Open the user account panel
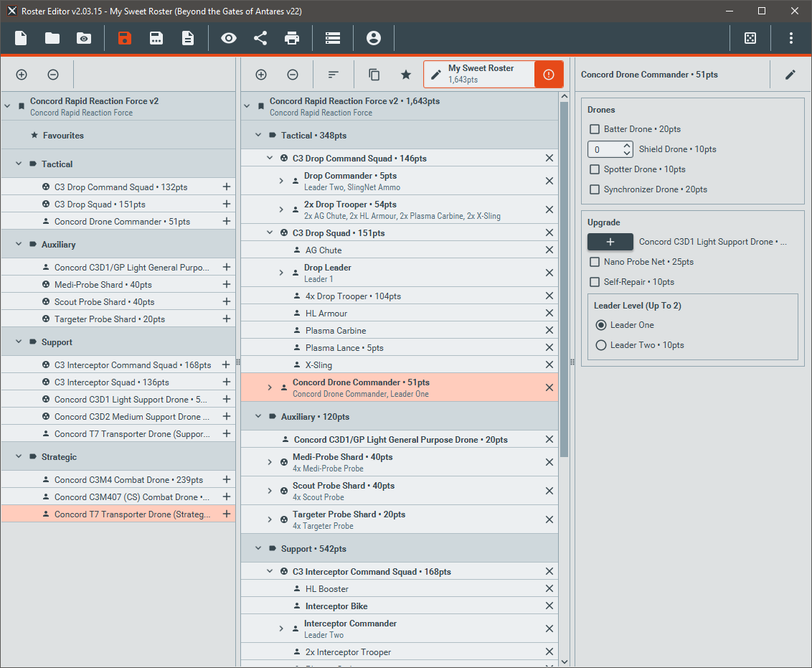The width and height of the screenshot is (812, 668). [x=374, y=38]
